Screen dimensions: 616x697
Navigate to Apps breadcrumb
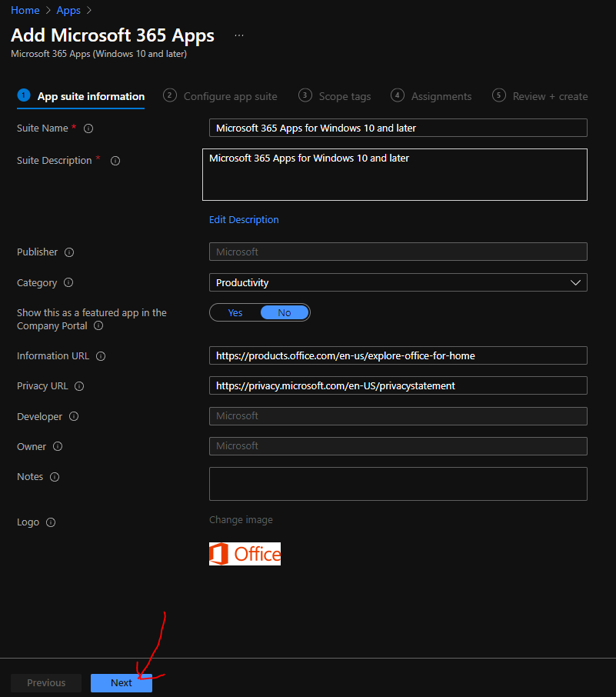point(68,10)
